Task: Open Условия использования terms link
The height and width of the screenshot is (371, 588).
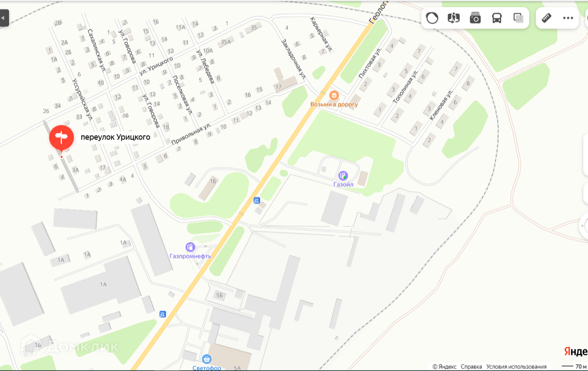Action: pos(516,367)
